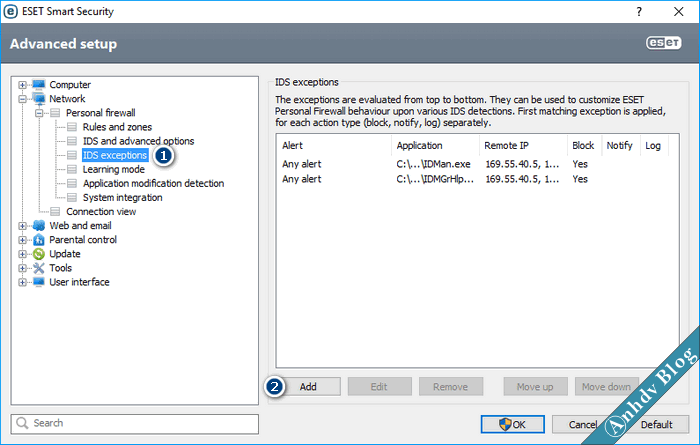This screenshot has width=700, height=445.
Task: Click the Remove button
Action: pos(450,387)
